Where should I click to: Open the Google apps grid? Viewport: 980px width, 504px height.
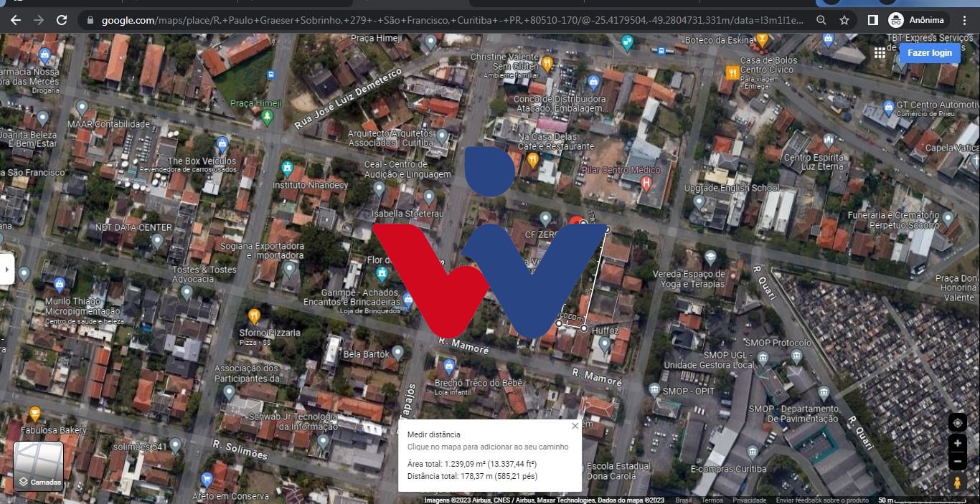880,53
